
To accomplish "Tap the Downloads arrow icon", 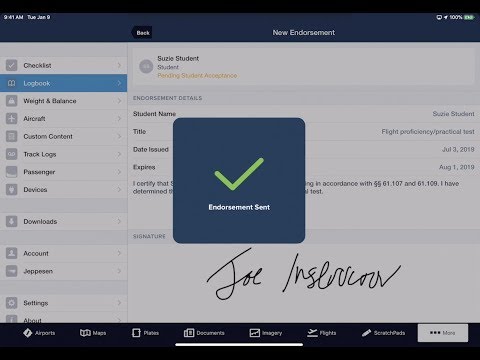I will [x=11, y=221].
